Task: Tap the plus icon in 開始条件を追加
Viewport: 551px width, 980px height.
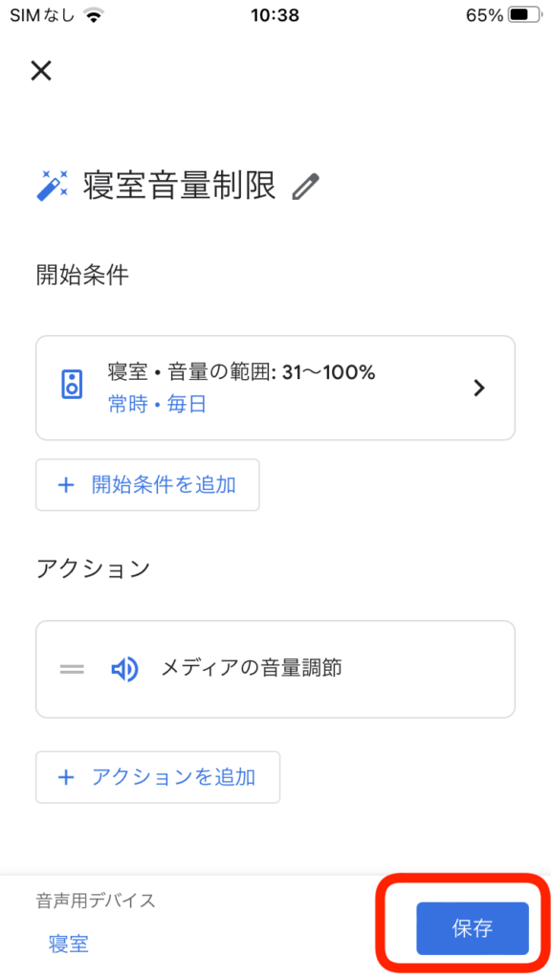Action: (66, 485)
